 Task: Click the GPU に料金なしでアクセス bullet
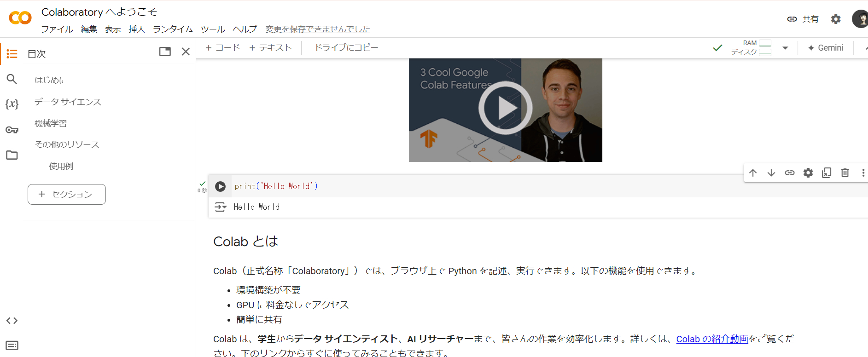pyautogui.click(x=292, y=305)
